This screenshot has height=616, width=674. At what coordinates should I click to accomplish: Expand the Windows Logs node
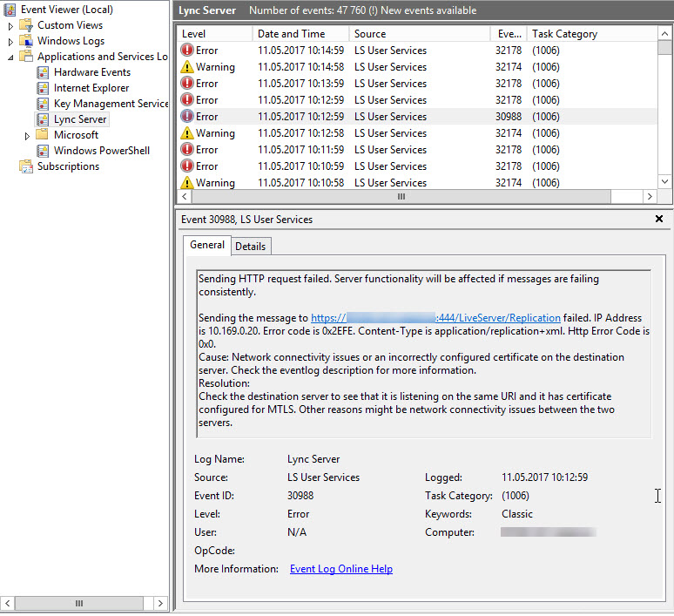[x=10, y=42]
